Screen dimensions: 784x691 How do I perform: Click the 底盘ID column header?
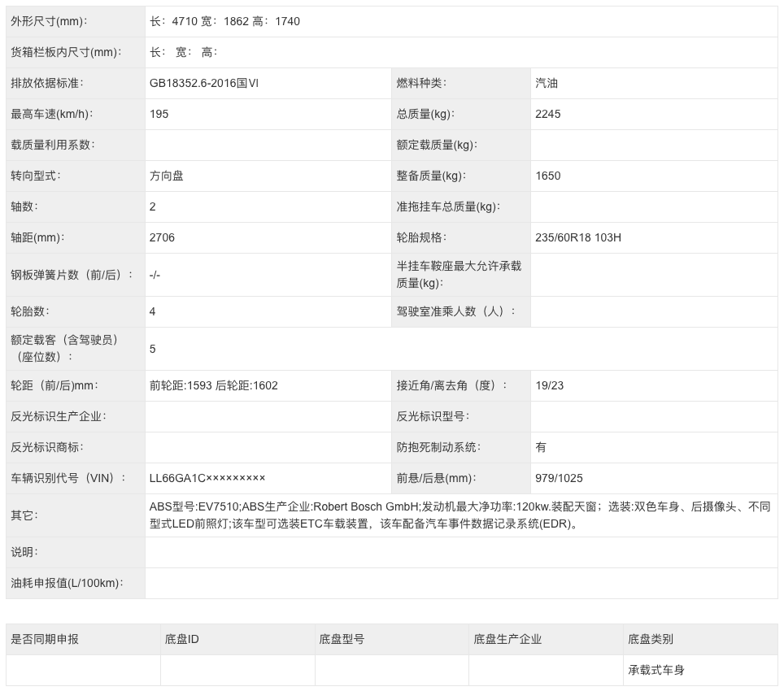181,639
